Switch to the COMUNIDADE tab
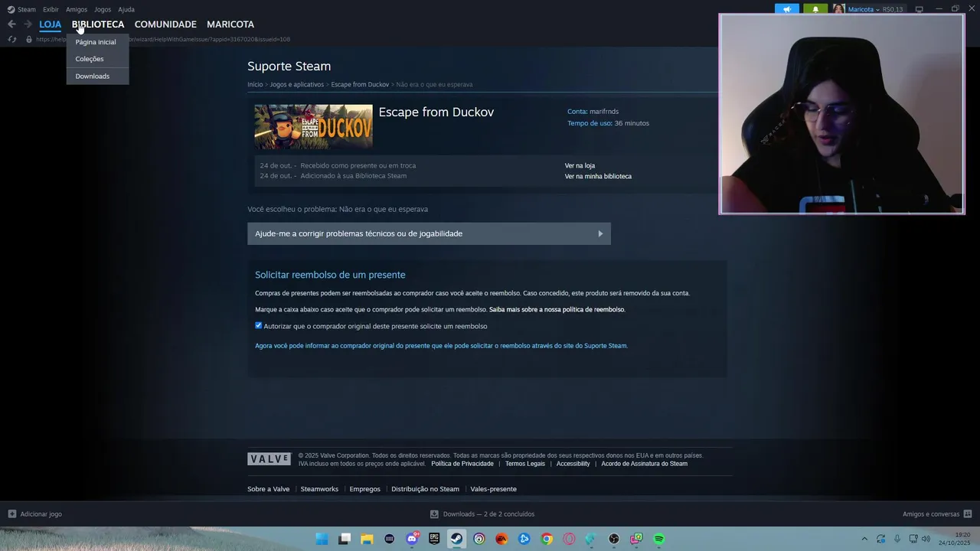The width and height of the screenshot is (980, 551). pyautogui.click(x=165, y=24)
